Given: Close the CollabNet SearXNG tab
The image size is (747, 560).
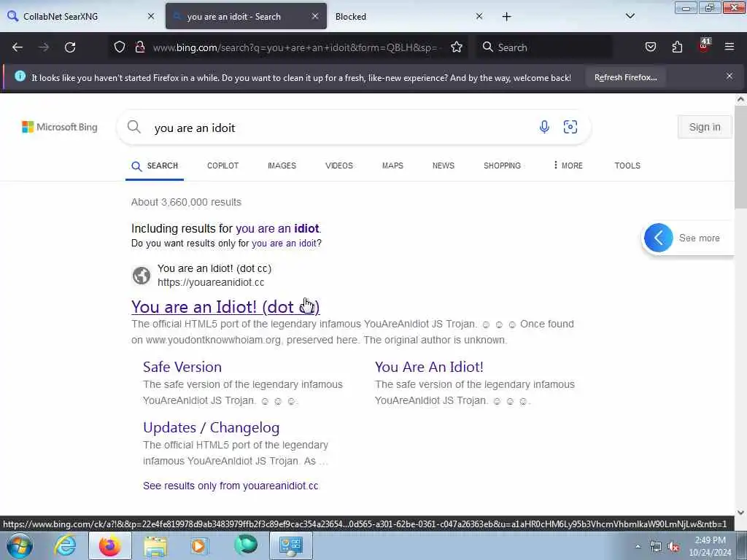Looking at the screenshot, I should pyautogui.click(x=151, y=16).
